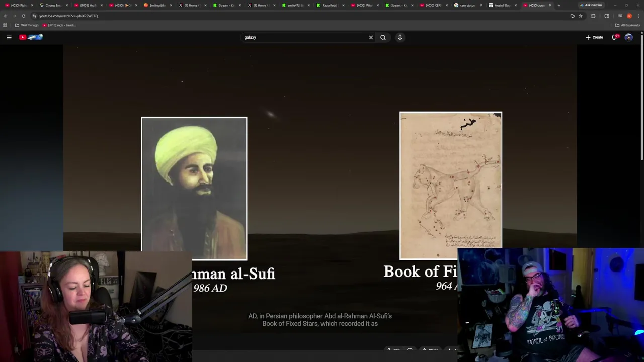Switch to the RazorReddit tab
The height and width of the screenshot is (362, 644).
tap(330, 5)
